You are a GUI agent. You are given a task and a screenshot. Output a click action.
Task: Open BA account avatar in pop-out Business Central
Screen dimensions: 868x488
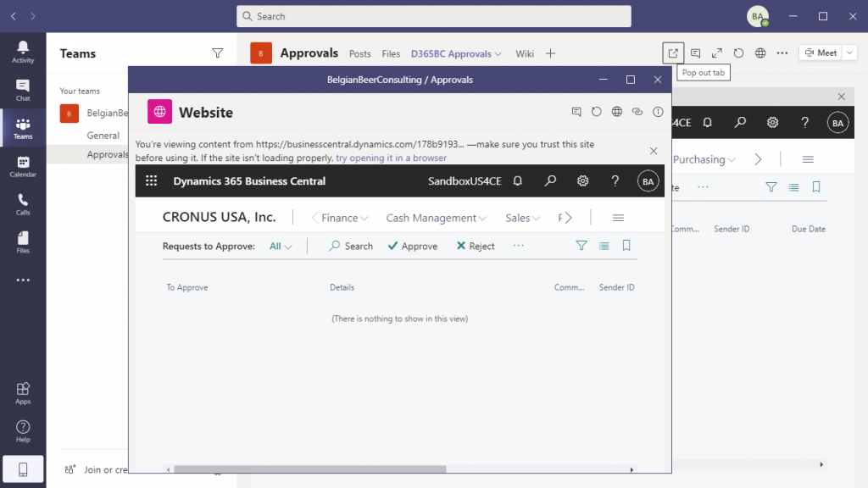(648, 181)
